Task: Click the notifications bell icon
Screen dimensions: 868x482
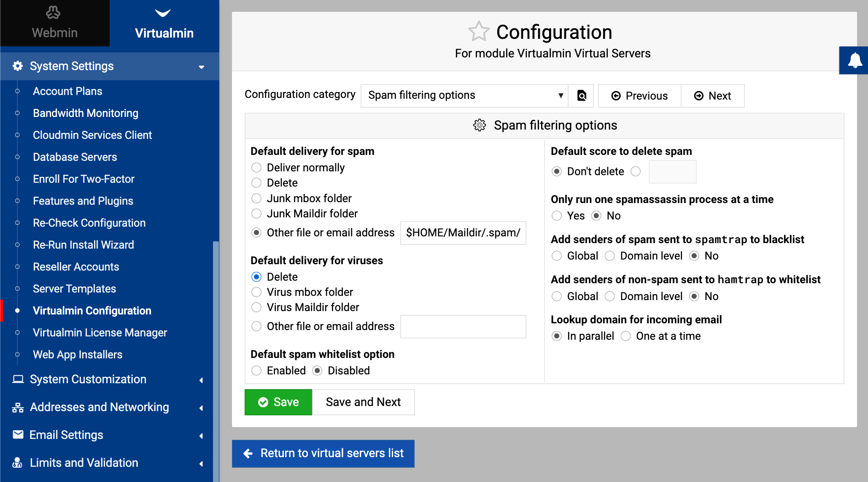Action: [855, 60]
